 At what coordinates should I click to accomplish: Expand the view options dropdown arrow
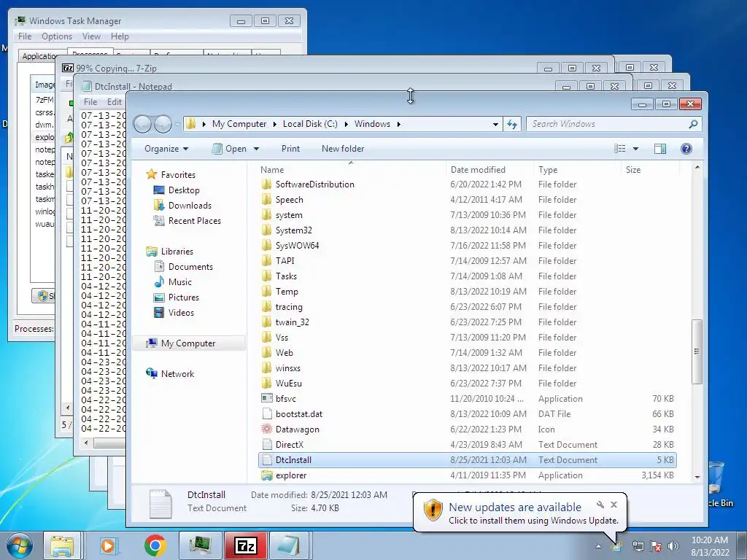635,149
